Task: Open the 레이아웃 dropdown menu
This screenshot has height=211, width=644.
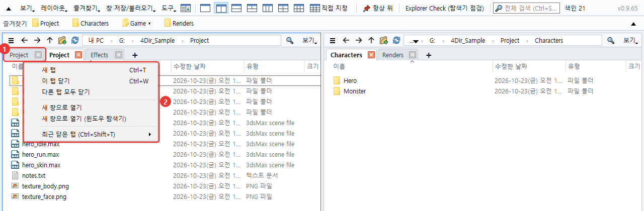Action: click(x=54, y=8)
